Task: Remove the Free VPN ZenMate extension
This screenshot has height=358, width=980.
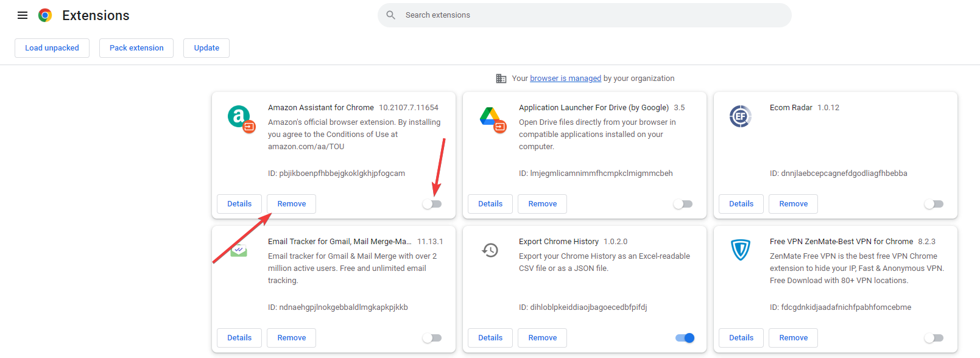Action: 793,338
